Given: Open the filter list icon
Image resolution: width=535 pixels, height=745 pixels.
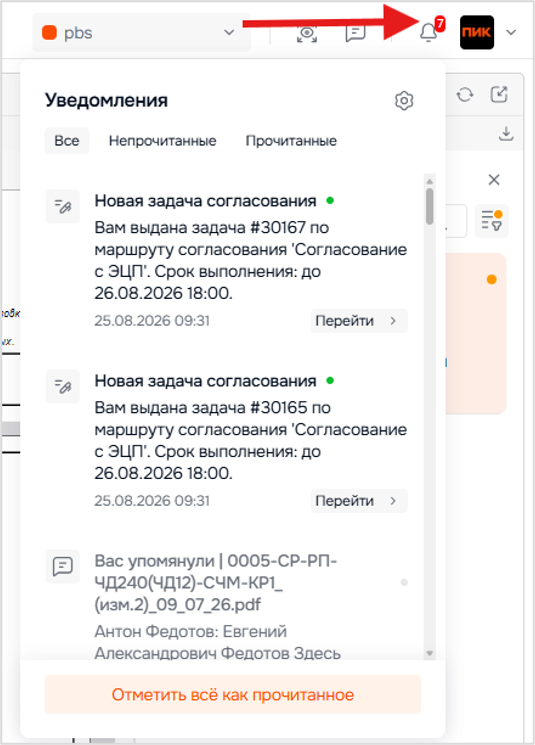Looking at the screenshot, I should (491, 220).
